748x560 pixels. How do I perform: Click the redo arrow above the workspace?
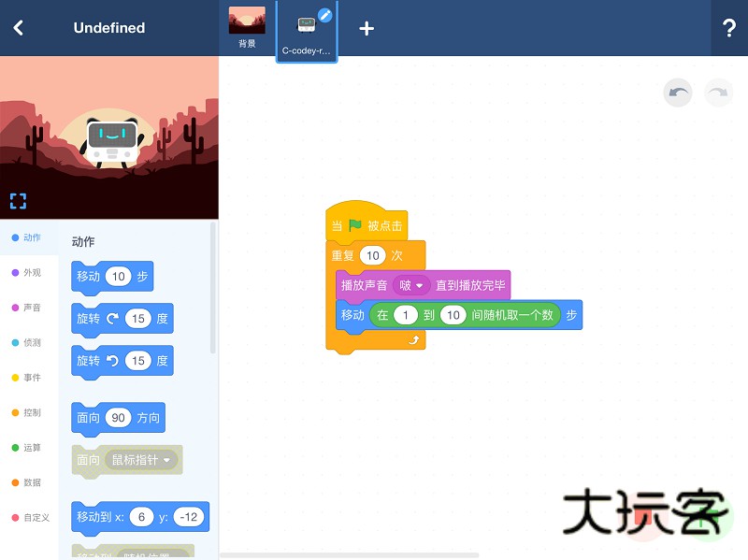[718, 93]
